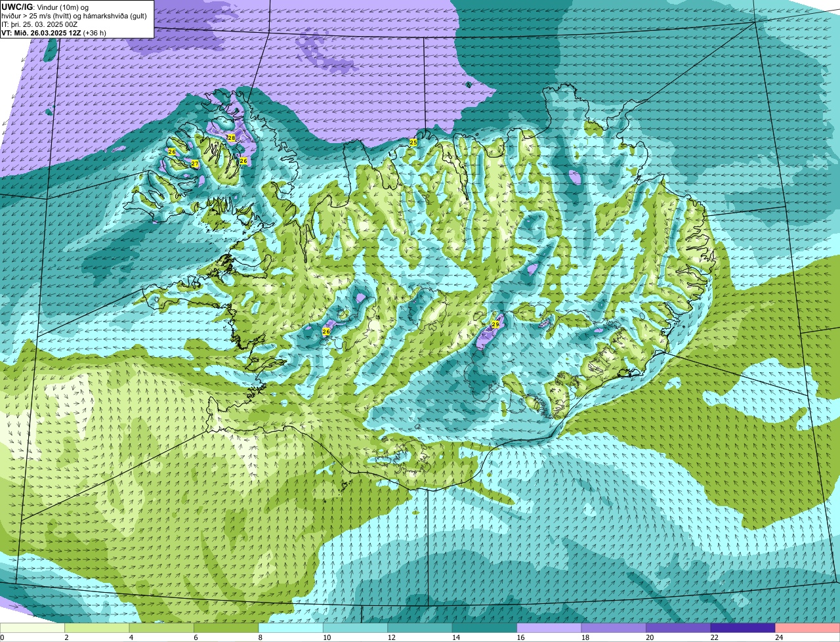Select the 18–20 m/s purple legend swatch

point(614,628)
